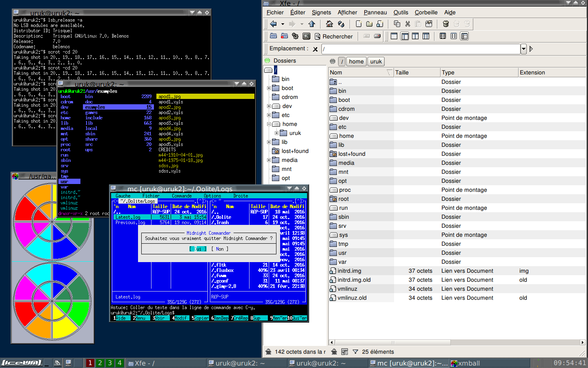Copy selection with the Xfe copy icon
The height and width of the screenshot is (368, 588).
pos(397,24)
